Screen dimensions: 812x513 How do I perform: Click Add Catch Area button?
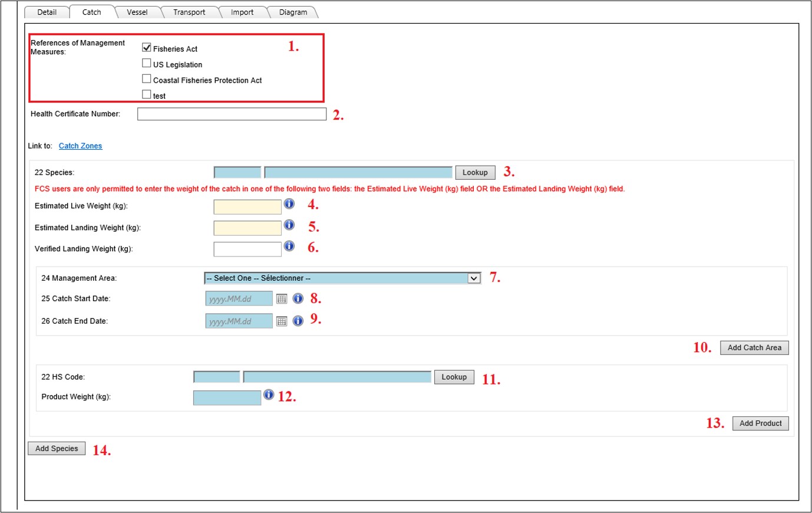[754, 348]
